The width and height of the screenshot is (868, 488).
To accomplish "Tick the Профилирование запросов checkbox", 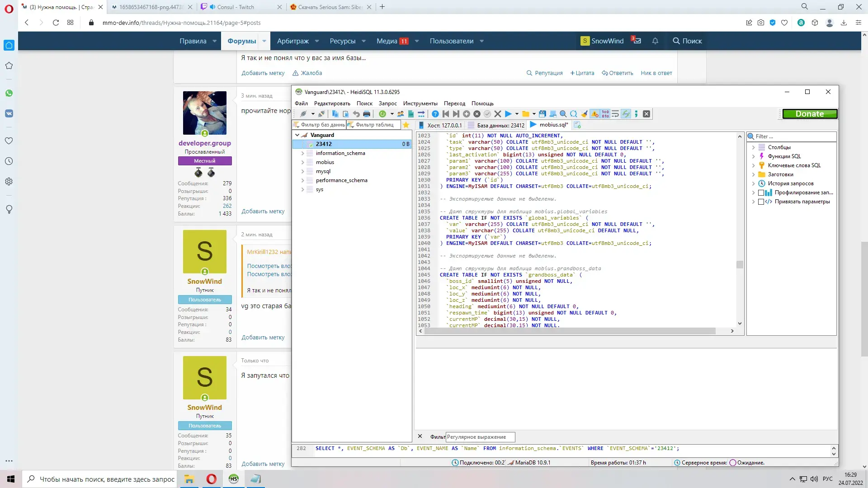I will coord(761,192).
